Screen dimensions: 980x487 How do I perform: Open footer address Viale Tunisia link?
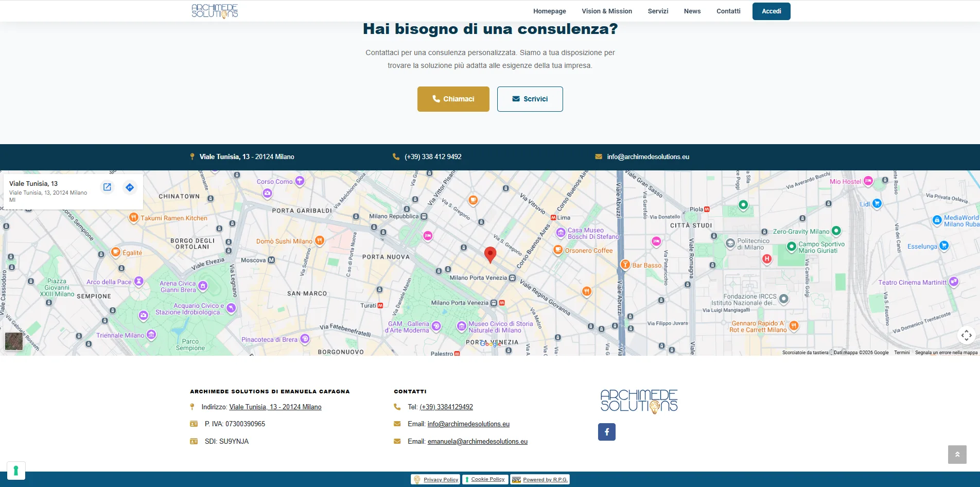(x=275, y=407)
